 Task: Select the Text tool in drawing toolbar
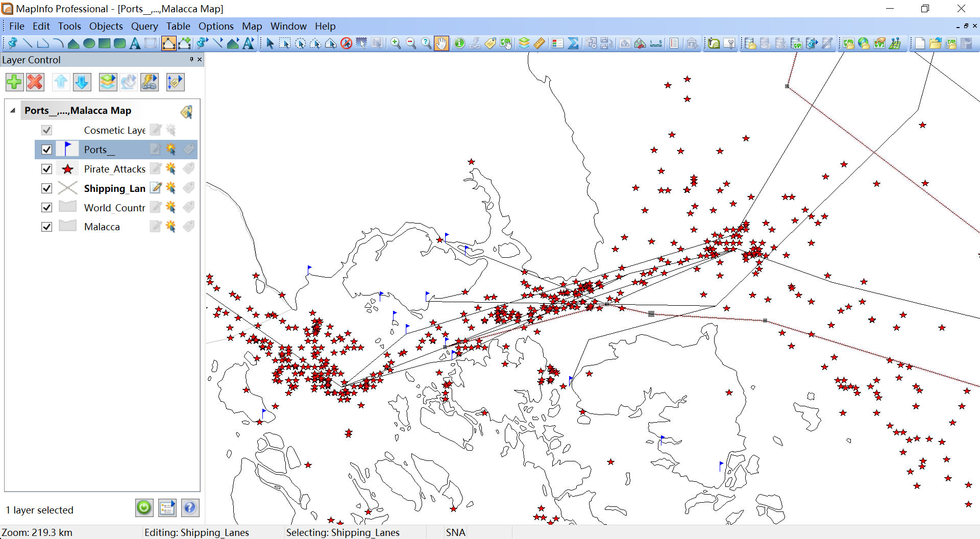click(135, 43)
